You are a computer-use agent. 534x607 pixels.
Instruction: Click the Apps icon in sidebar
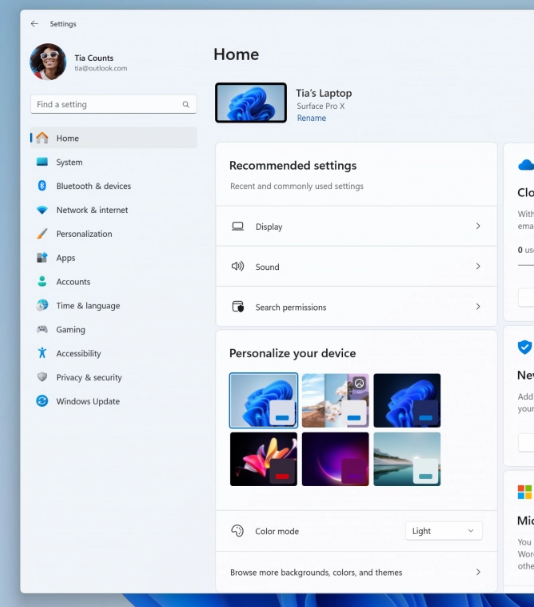click(x=42, y=257)
